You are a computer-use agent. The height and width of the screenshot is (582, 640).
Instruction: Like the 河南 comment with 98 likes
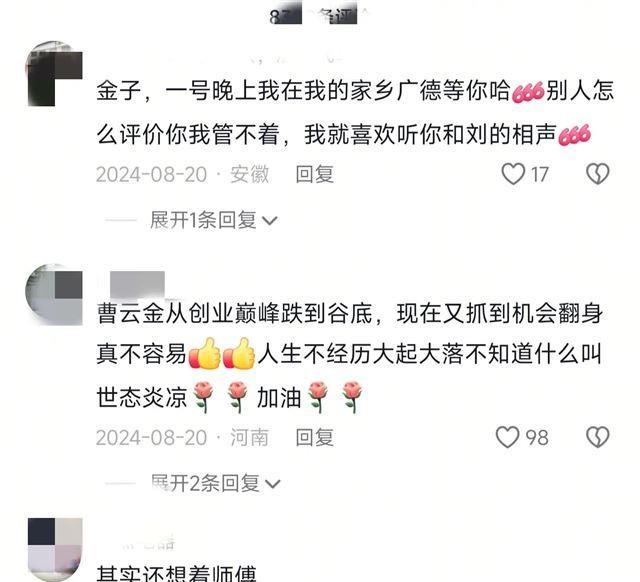point(507,437)
